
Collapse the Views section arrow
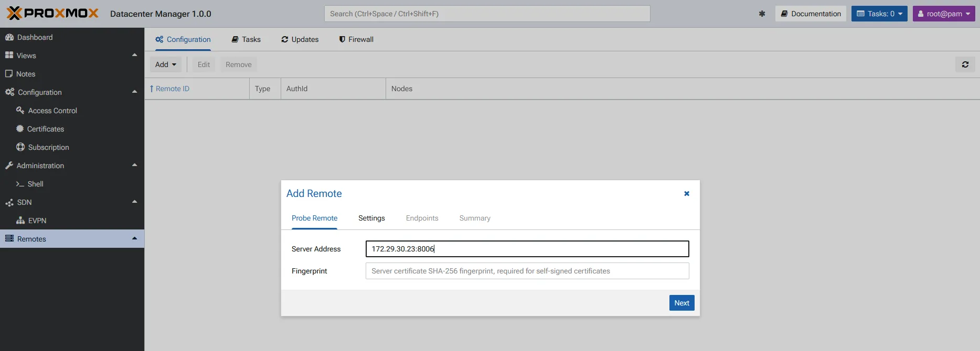coord(134,55)
